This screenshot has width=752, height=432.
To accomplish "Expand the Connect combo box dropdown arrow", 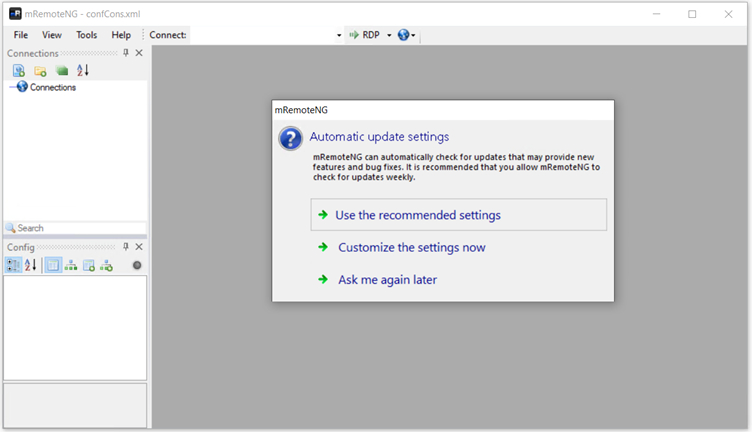I will 339,35.
